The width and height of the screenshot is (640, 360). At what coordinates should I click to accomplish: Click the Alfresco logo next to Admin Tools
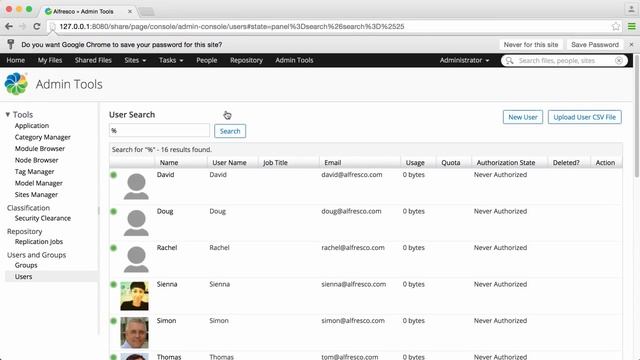click(16, 84)
